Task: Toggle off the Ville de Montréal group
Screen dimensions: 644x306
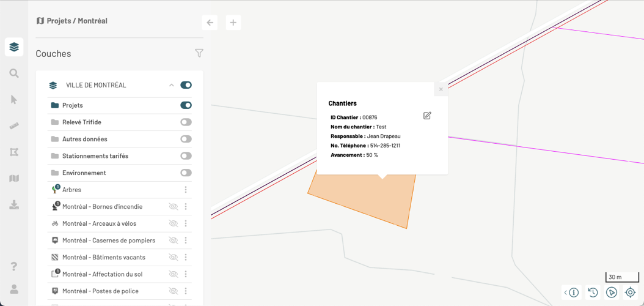Action: pos(186,85)
